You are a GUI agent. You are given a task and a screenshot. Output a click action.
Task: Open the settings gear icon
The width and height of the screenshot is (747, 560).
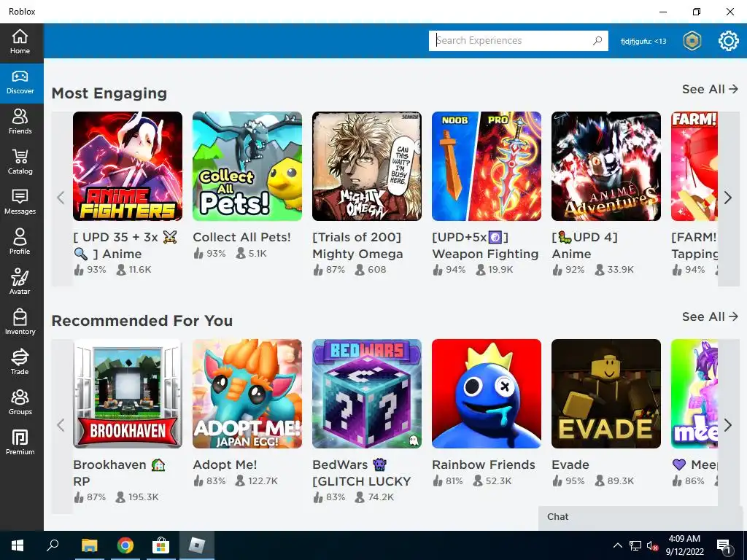point(729,41)
